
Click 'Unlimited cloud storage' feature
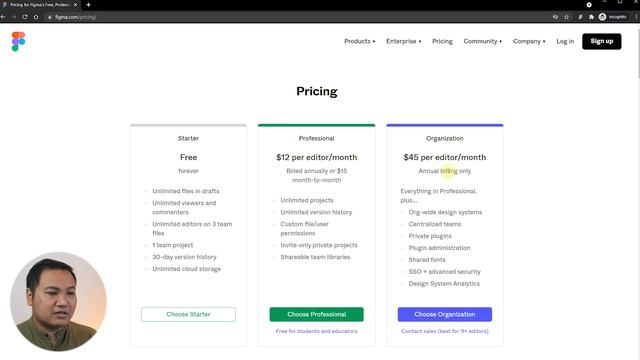coord(187,269)
